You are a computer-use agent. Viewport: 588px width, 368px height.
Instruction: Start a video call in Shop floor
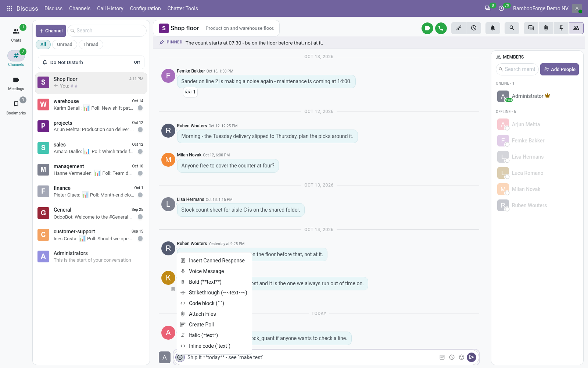[427, 28]
